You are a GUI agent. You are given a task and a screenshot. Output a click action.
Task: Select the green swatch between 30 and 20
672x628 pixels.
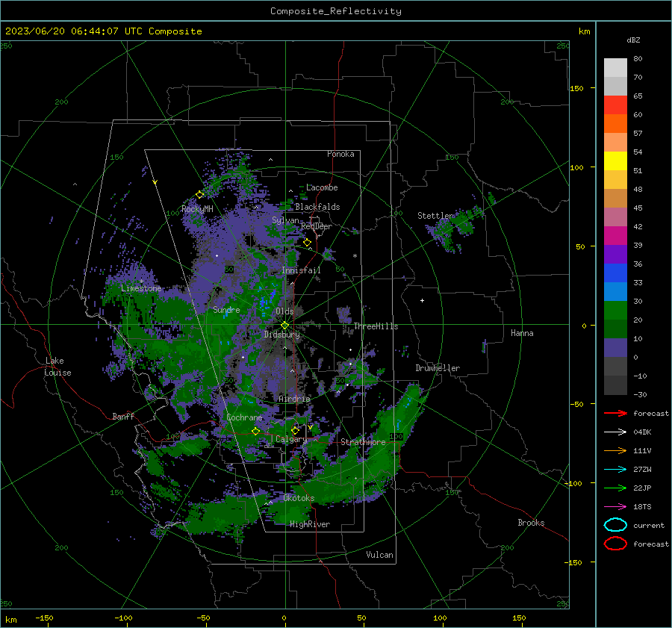615,310
